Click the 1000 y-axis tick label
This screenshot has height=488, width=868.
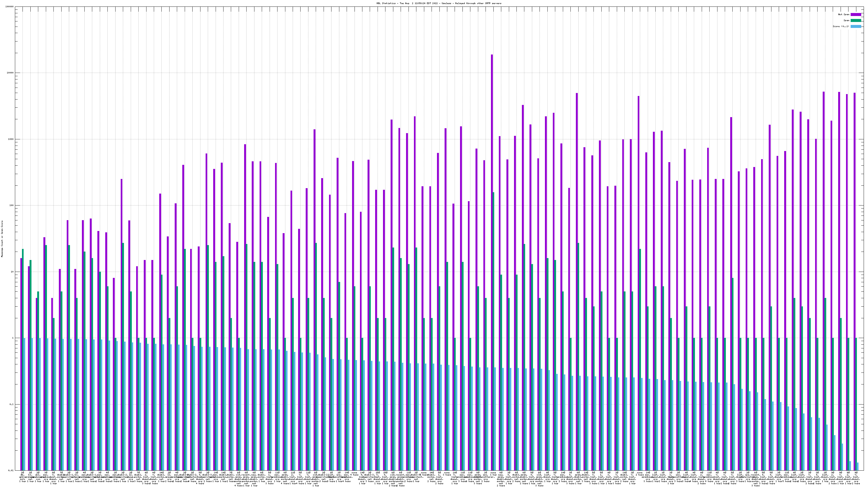click(11, 139)
